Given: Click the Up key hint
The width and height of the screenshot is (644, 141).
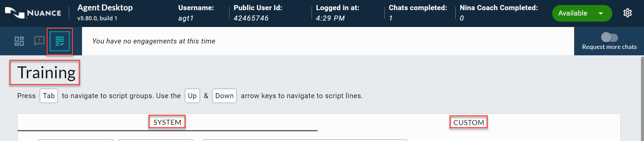Looking at the screenshot, I should tap(192, 96).
